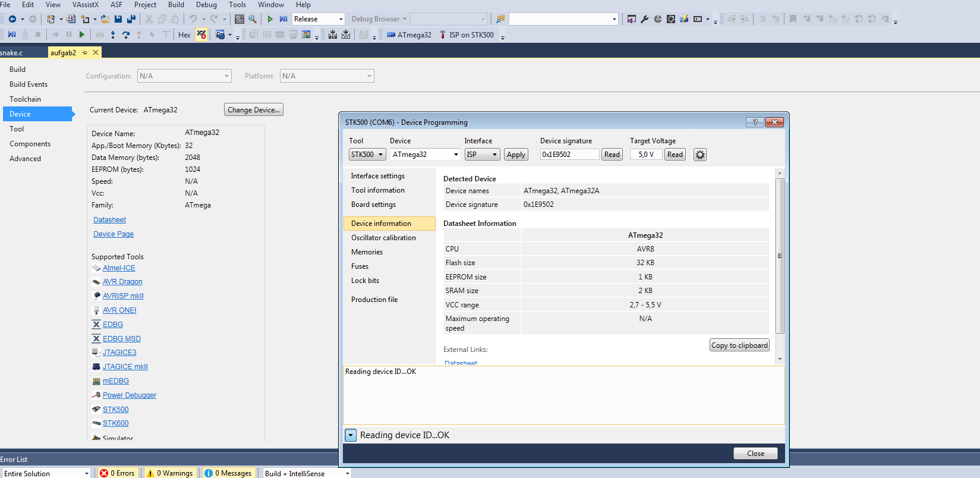
Task: Click the ISP on STK500 tool item
Action: [467, 34]
